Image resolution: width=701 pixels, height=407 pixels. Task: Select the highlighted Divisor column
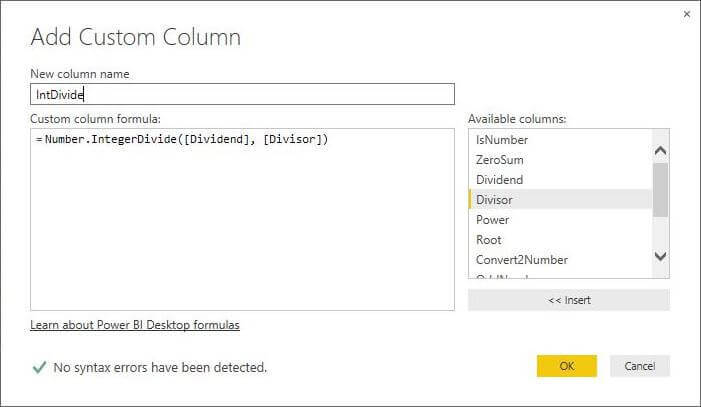[x=495, y=200]
